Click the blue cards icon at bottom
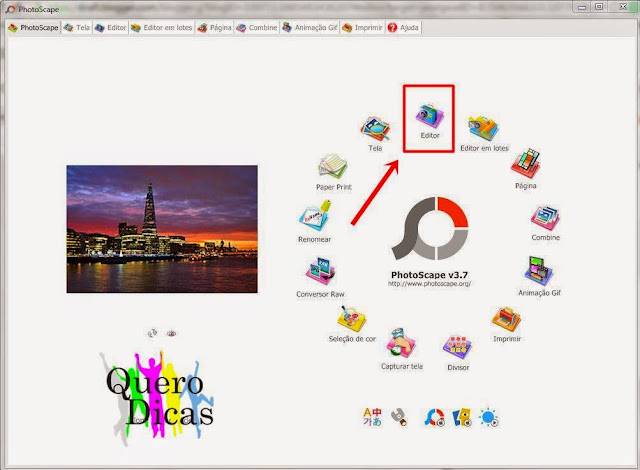640x470 pixels. click(x=462, y=417)
